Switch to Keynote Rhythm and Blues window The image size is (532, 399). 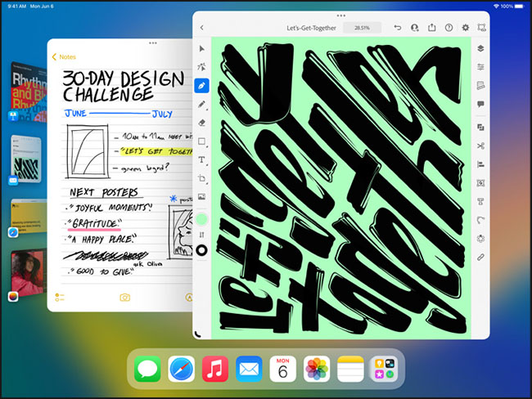[x=29, y=92]
